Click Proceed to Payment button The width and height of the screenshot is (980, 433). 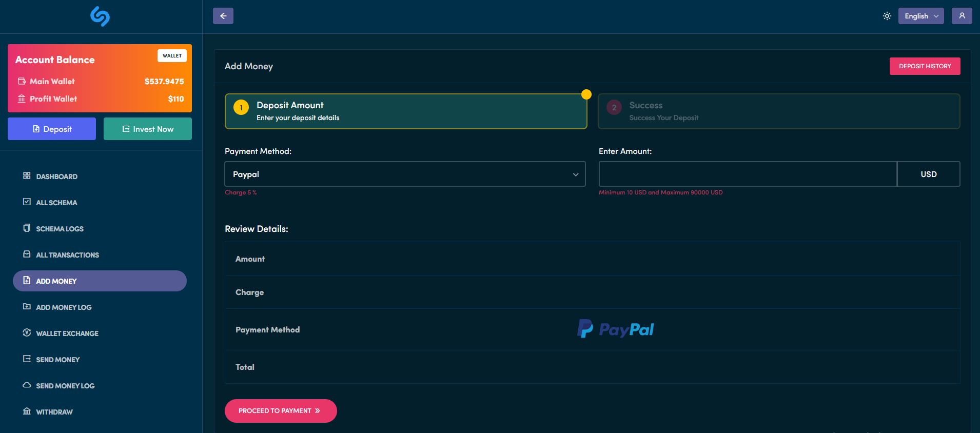pos(281,411)
